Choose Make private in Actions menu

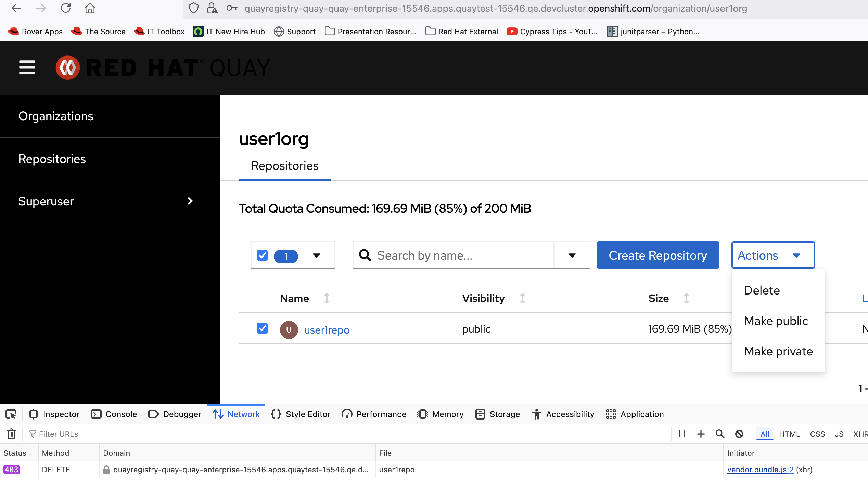tap(778, 351)
